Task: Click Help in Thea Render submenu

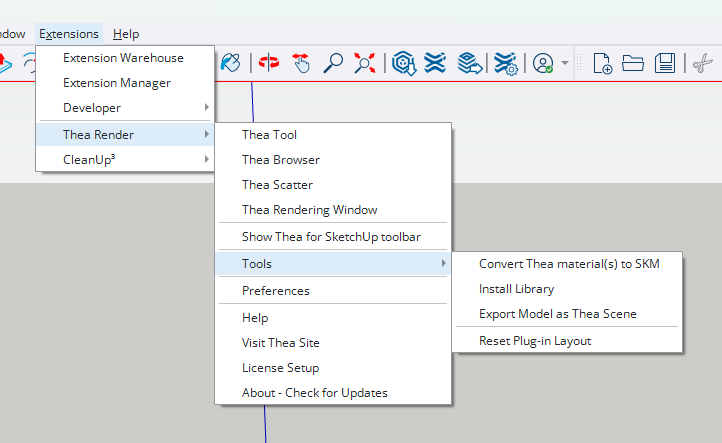Action: coord(333,318)
